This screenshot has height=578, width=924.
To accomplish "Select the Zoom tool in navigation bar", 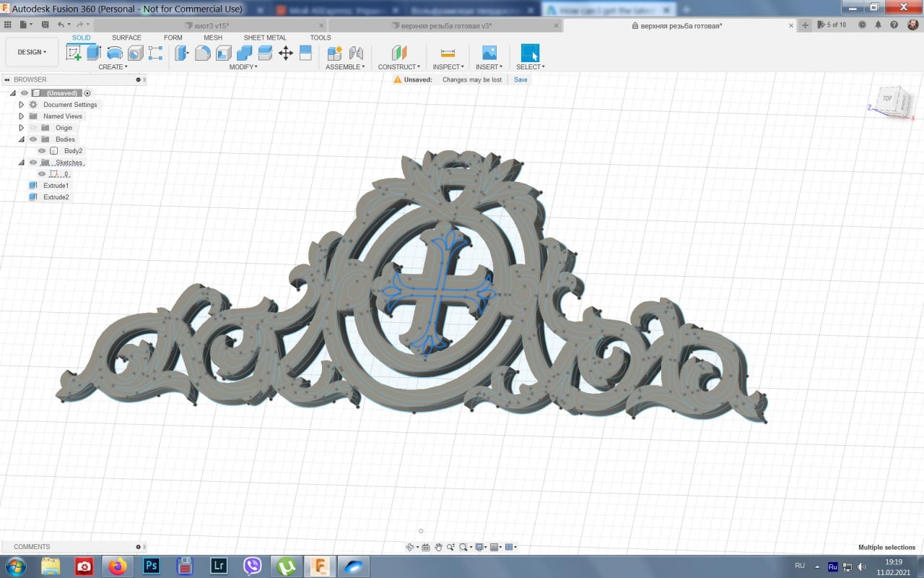I will [x=450, y=547].
